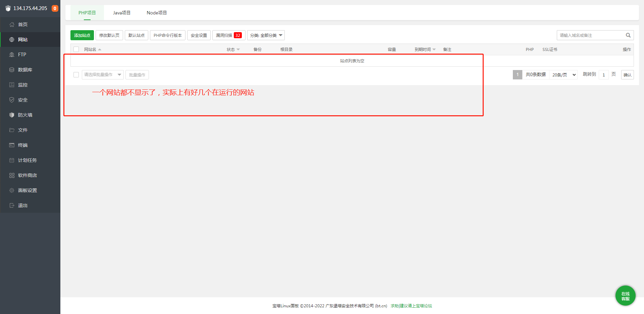Click the green 添加站点 button
644x314 pixels.
(82, 35)
